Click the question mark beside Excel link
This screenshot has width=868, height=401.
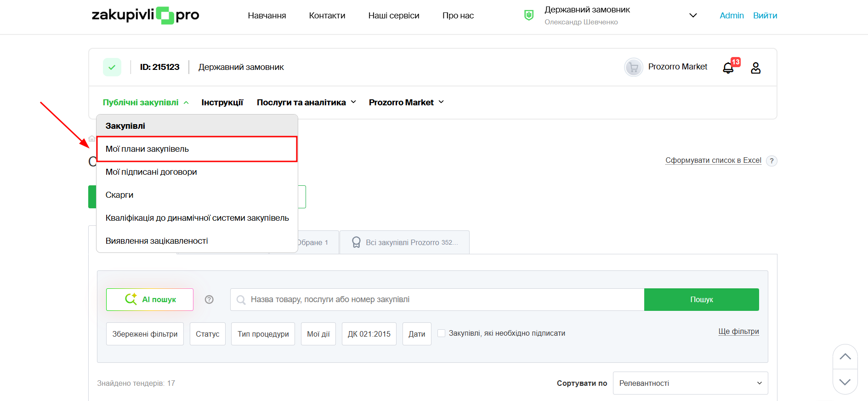pos(772,161)
